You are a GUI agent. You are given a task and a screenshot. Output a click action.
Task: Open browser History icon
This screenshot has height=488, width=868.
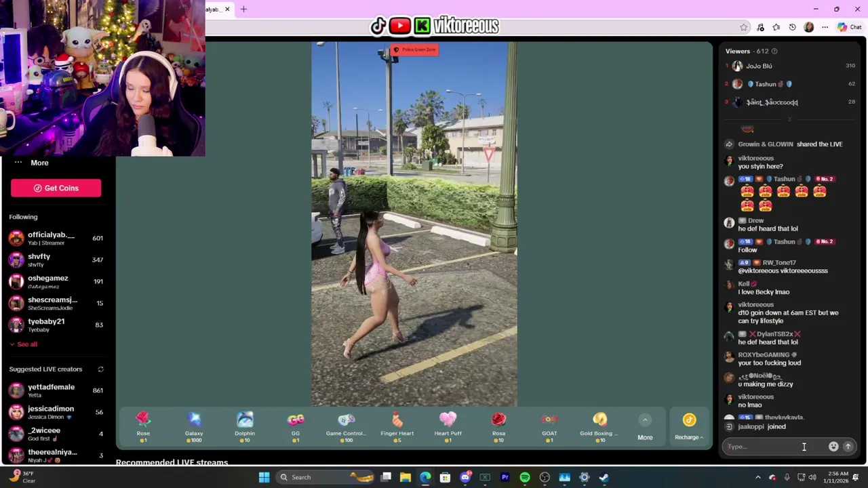pos(793,27)
